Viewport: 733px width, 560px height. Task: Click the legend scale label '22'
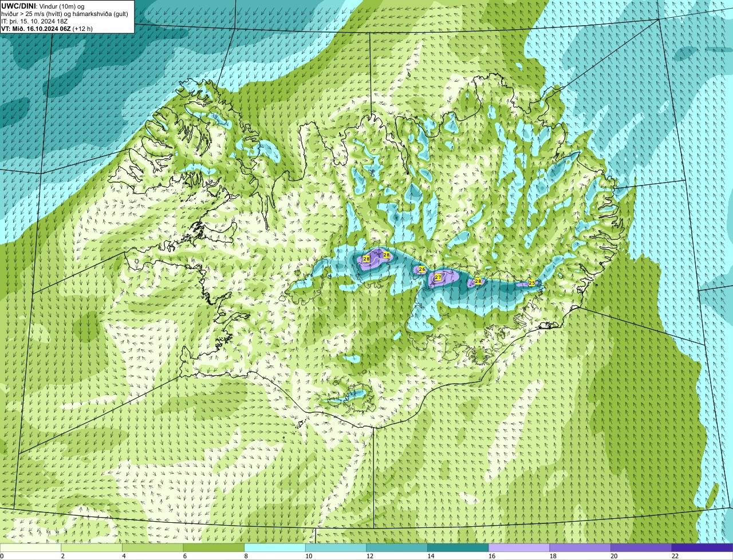pos(675,556)
